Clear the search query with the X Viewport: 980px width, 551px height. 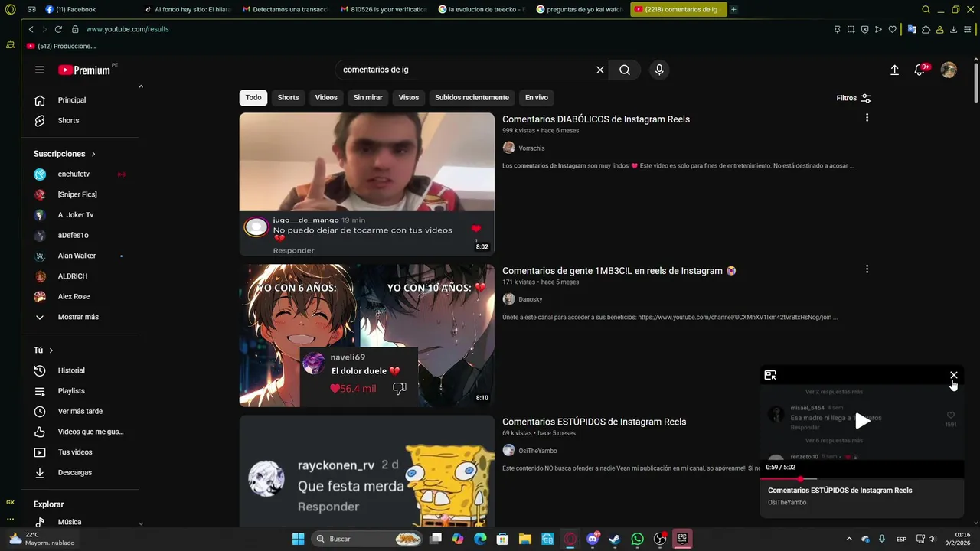click(600, 70)
